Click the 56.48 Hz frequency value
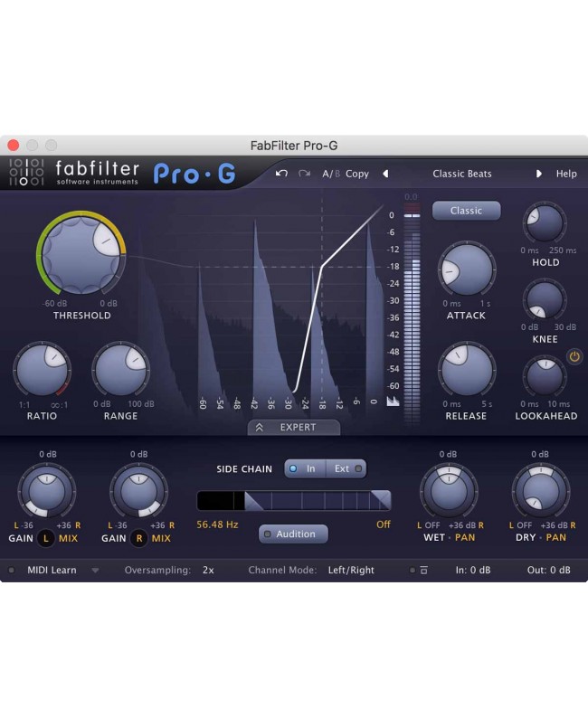 click(x=217, y=524)
